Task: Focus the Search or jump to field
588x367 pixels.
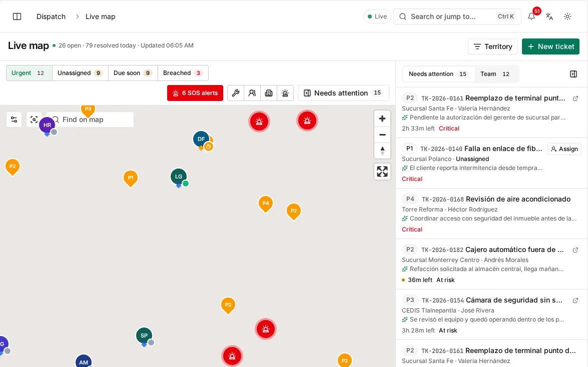Action: tap(457, 16)
